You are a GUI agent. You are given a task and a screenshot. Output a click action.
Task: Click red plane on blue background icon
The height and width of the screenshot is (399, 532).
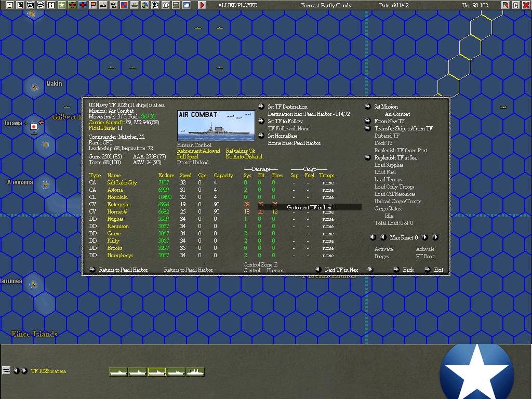point(83,5)
